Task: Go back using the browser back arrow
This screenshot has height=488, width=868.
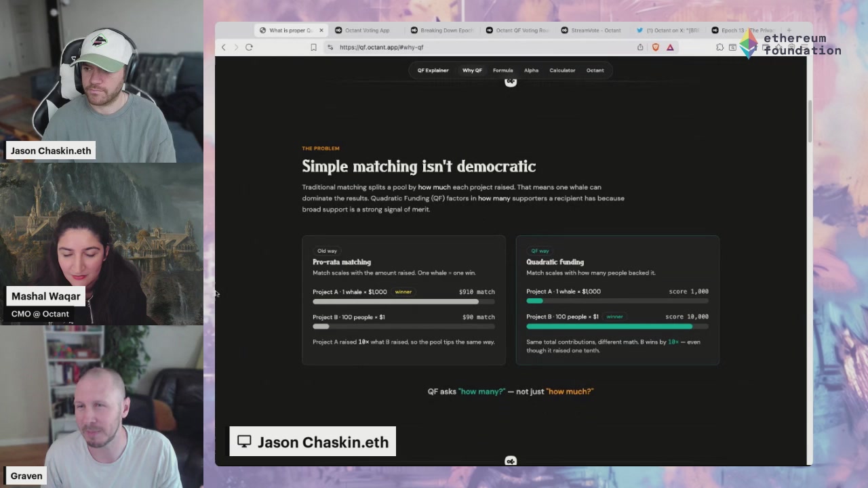Action: click(224, 47)
